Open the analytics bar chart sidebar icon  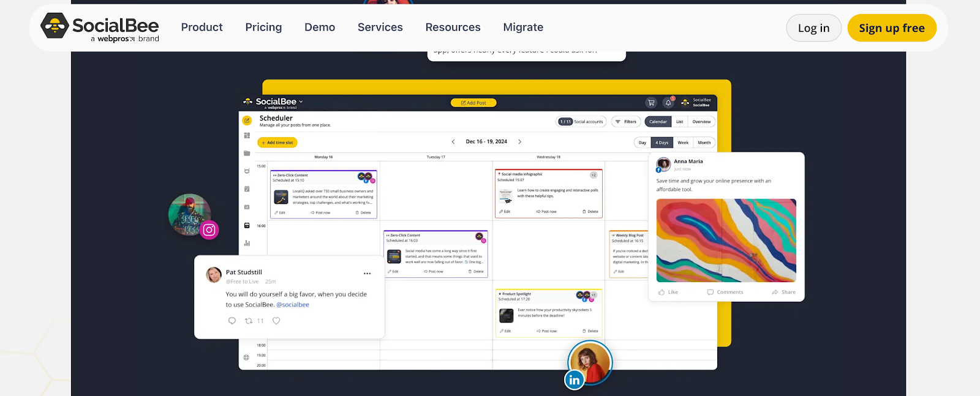pos(247,243)
